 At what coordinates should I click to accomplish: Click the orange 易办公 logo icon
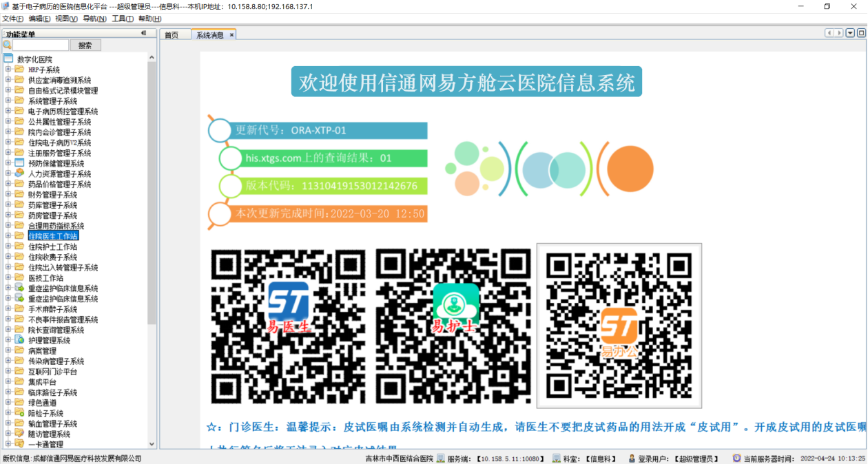619,326
